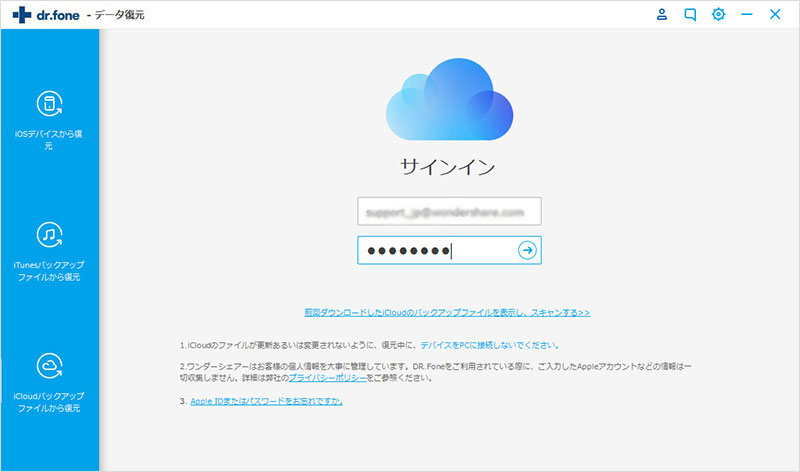Click the dr.fone logo icon

(x=22, y=15)
